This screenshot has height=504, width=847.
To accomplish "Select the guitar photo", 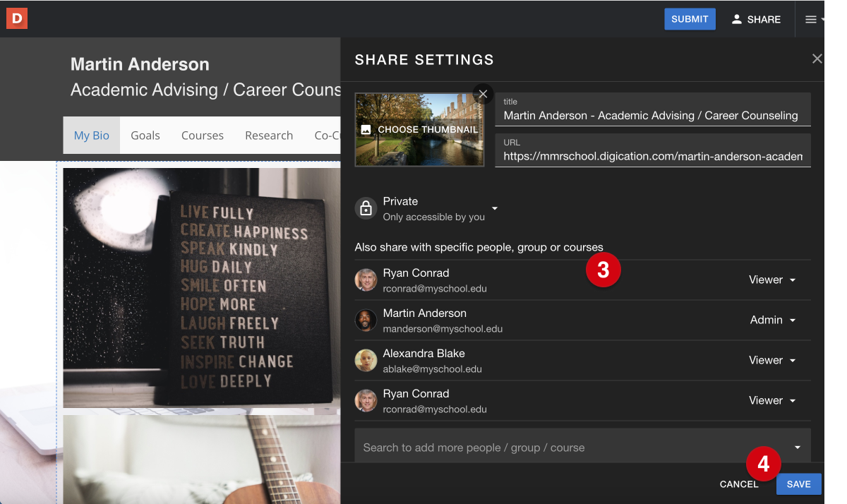I will (x=202, y=460).
